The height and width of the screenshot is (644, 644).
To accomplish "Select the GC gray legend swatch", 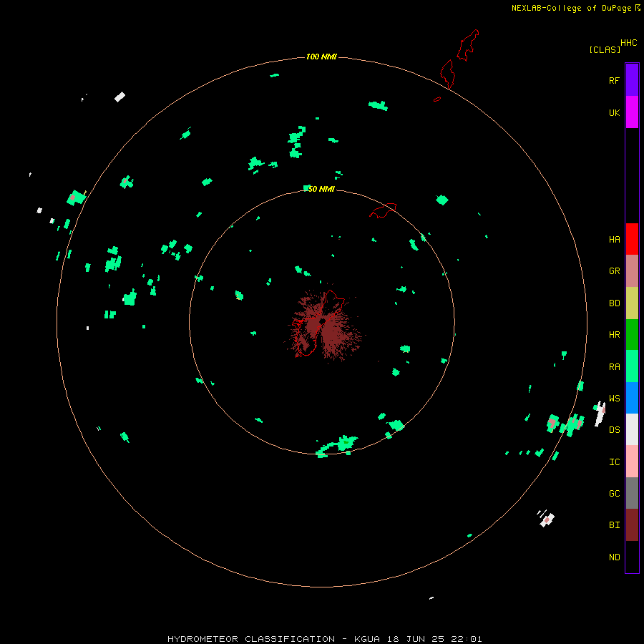I will coord(632,493).
